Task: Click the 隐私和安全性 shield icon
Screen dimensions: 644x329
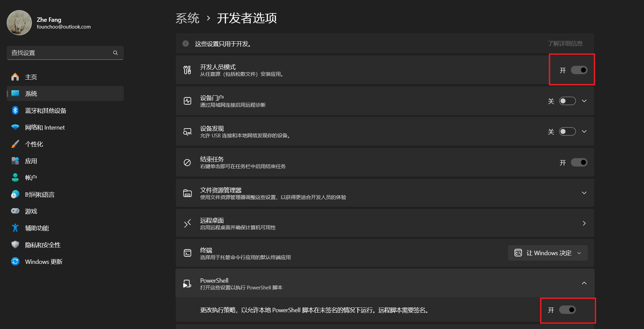Action: [15, 245]
